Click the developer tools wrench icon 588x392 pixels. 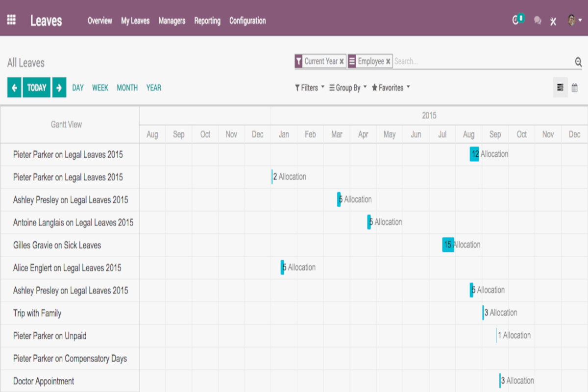553,21
